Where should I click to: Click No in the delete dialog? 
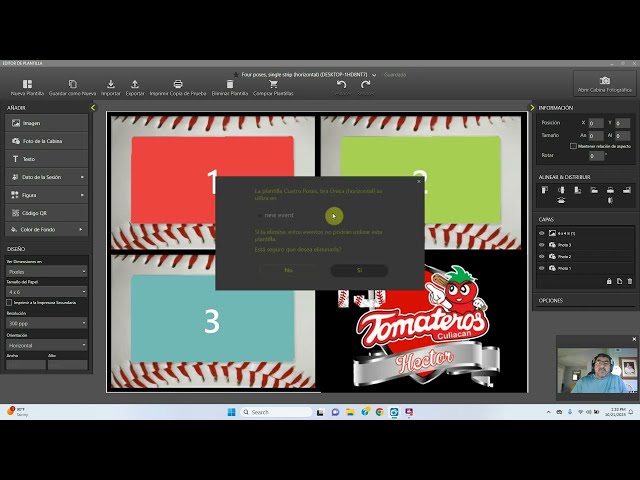pyautogui.click(x=288, y=270)
